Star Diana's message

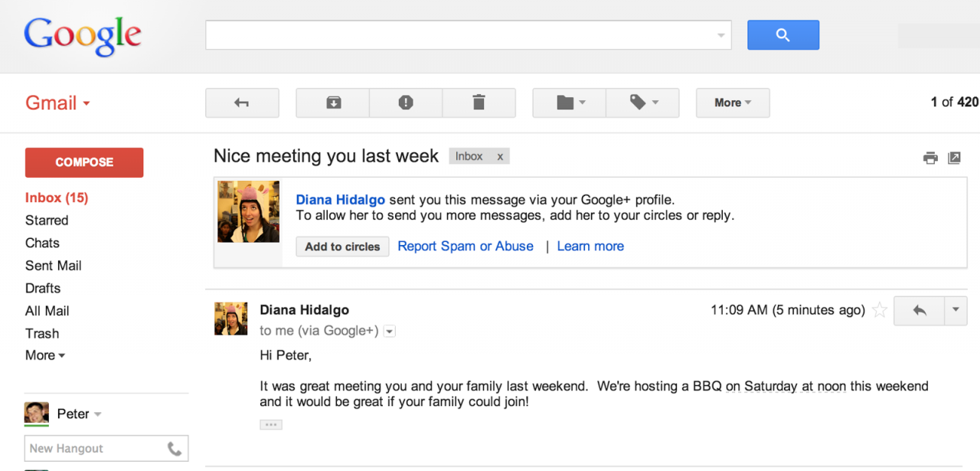879,310
